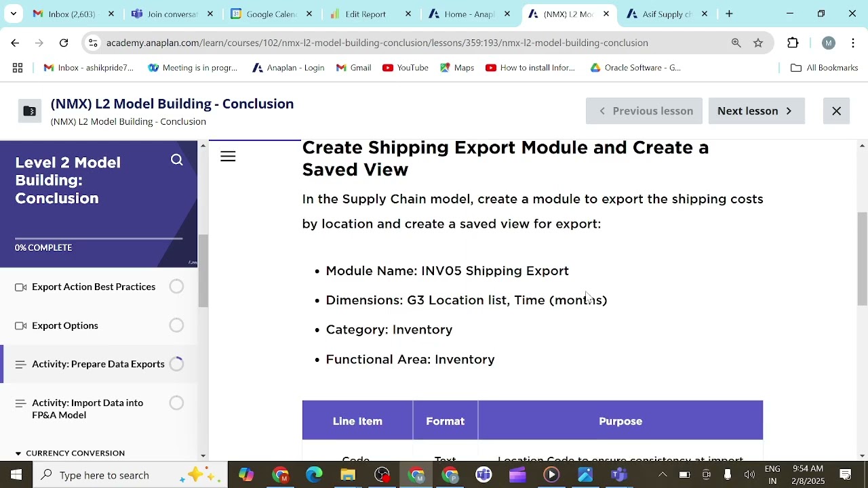Open the course search magnifier icon

[177, 160]
